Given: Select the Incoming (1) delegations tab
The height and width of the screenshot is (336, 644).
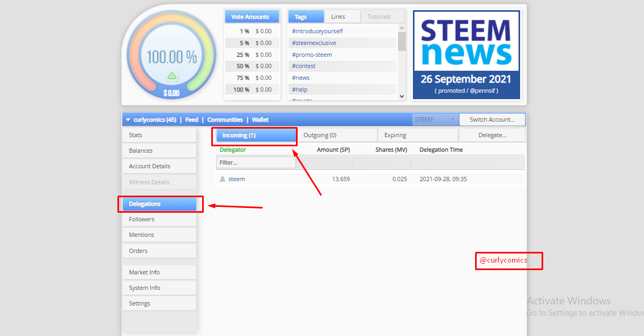Looking at the screenshot, I should point(256,135).
